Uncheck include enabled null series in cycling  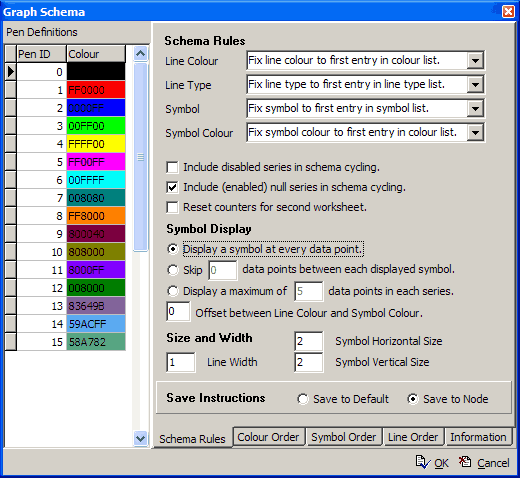[x=172, y=187]
